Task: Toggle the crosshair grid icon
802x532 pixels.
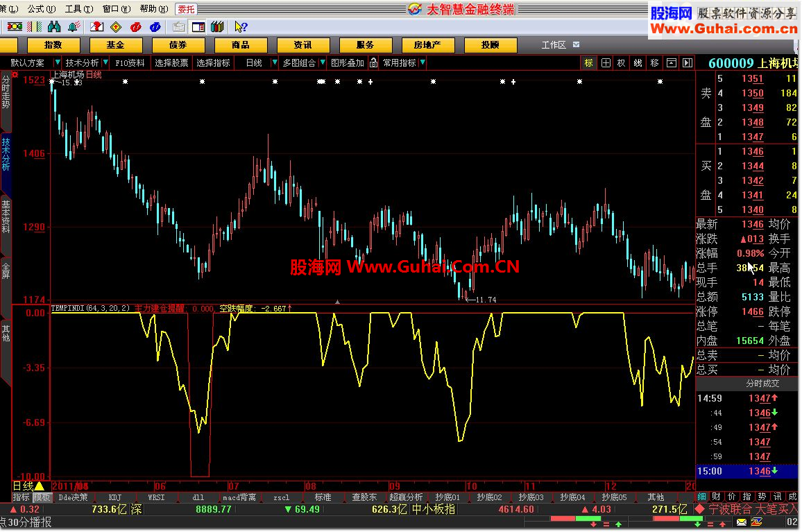Action: pos(606,63)
